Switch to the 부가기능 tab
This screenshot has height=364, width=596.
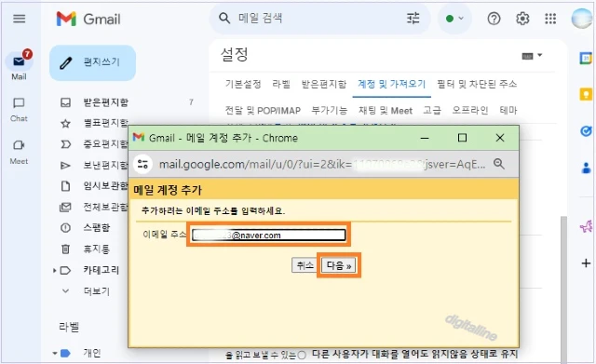click(x=329, y=111)
